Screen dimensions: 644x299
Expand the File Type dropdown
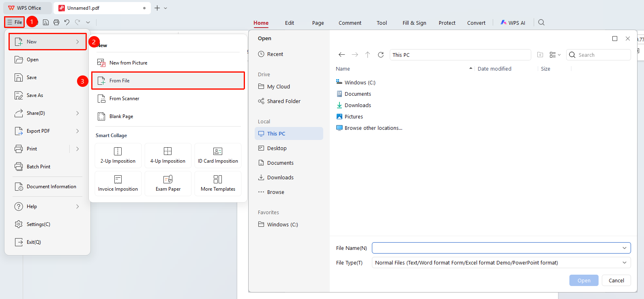click(625, 263)
